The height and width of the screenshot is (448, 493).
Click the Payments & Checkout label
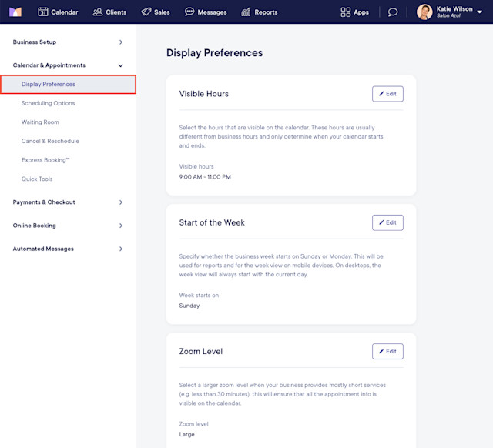tap(44, 202)
